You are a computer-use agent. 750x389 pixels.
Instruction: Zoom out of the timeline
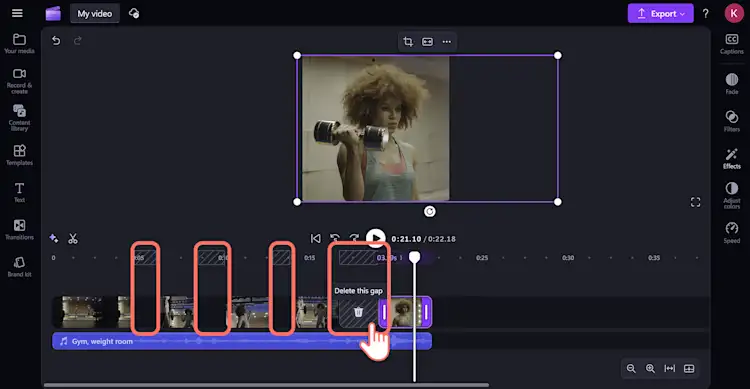point(631,368)
